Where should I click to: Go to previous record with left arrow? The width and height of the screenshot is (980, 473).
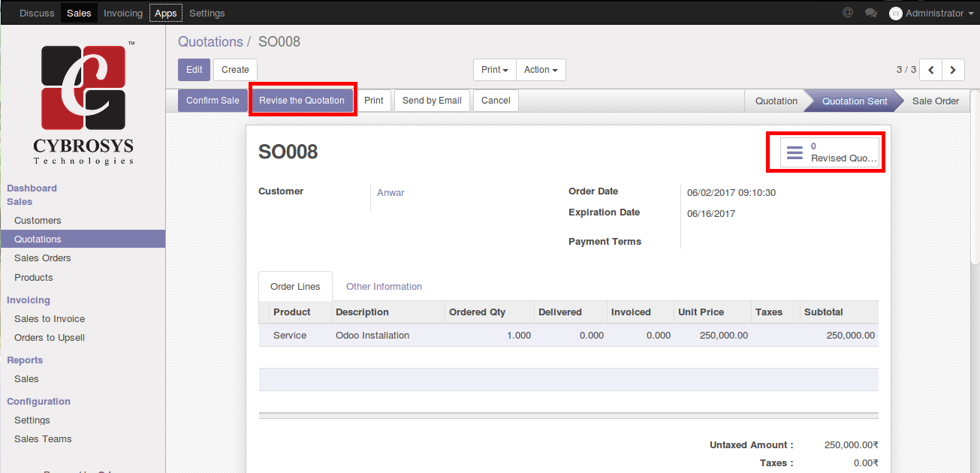(931, 70)
